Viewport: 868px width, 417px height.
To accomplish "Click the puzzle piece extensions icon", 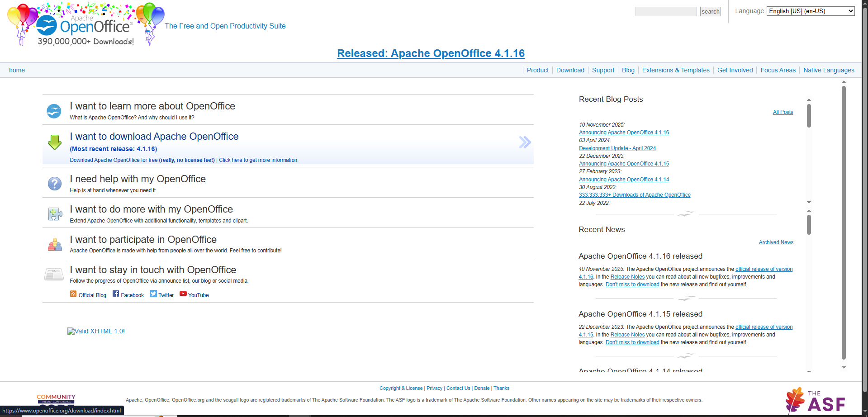I will coord(55,214).
